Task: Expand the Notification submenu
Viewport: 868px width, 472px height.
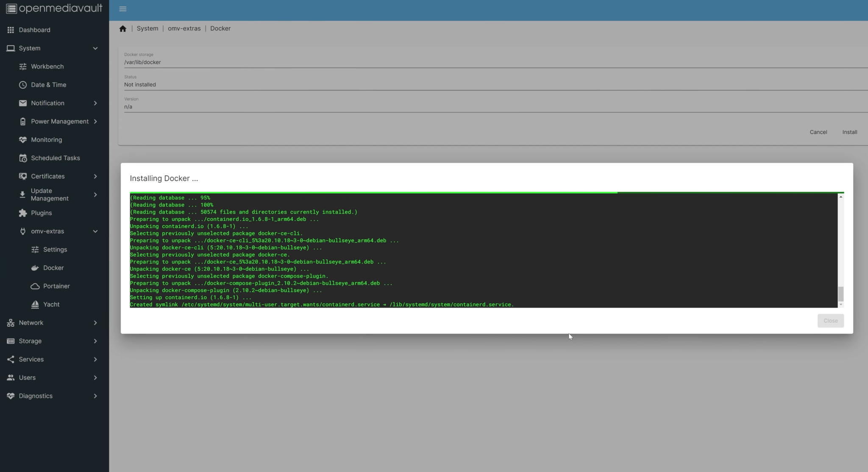Action: [x=95, y=103]
